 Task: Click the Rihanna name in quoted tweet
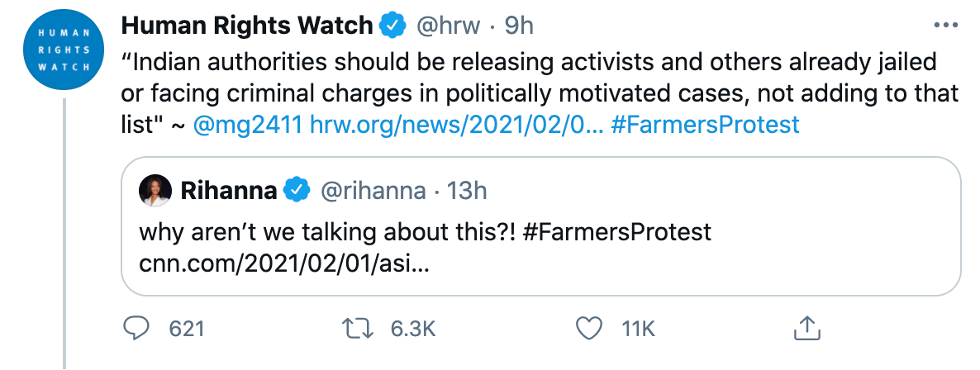[228, 192]
